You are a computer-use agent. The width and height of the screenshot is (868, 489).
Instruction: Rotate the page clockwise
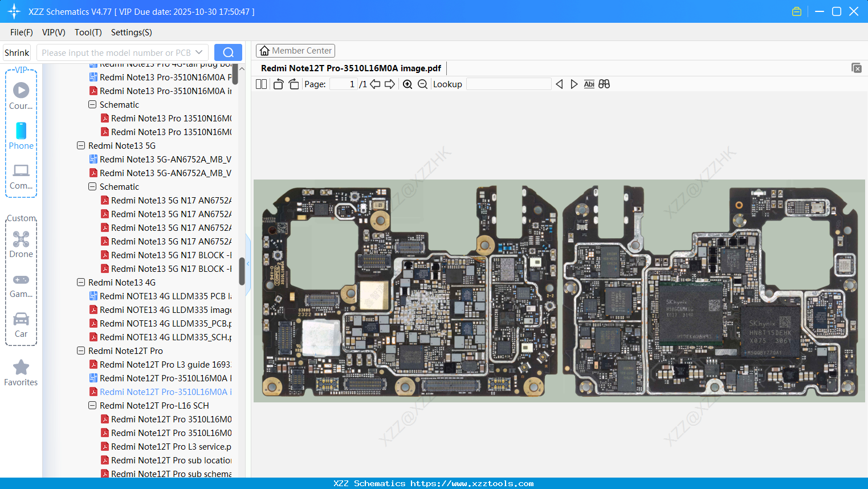point(293,84)
